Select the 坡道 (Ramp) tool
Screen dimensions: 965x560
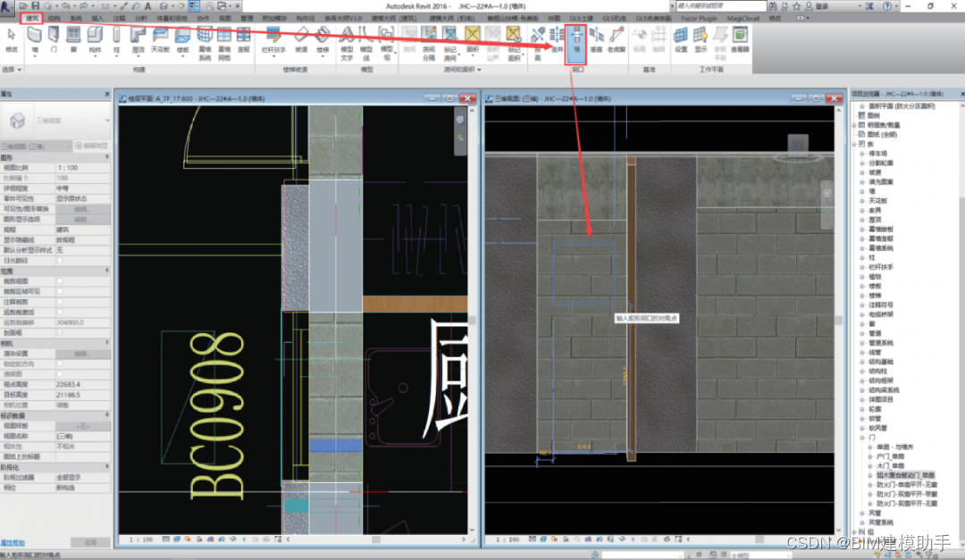point(301,40)
